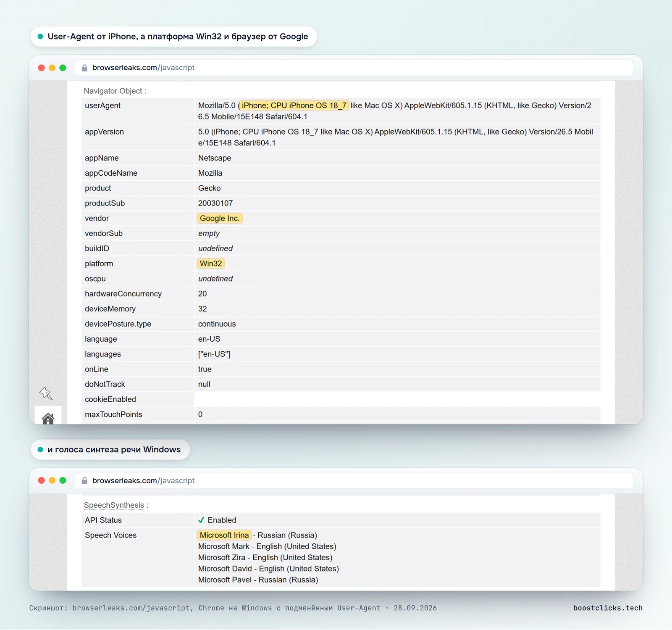Click the hardwareConcurrency value 20

[x=202, y=294]
